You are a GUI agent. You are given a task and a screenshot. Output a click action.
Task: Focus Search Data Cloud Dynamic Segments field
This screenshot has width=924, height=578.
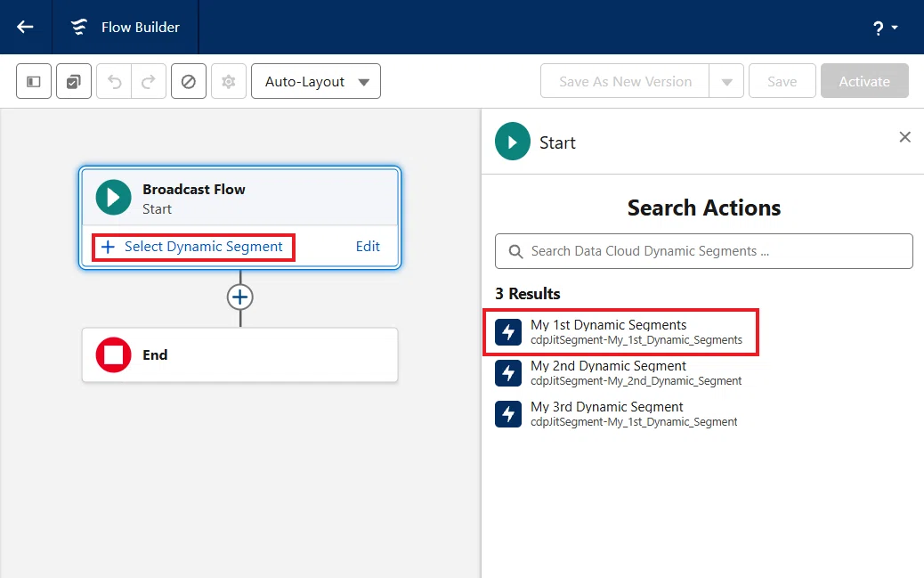point(703,251)
